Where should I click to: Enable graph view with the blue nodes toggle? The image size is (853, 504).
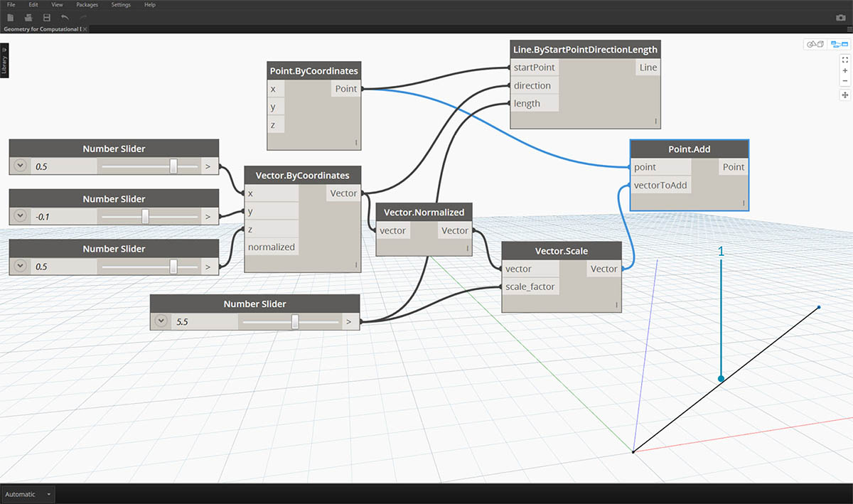pyautogui.click(x=839, y=44)
